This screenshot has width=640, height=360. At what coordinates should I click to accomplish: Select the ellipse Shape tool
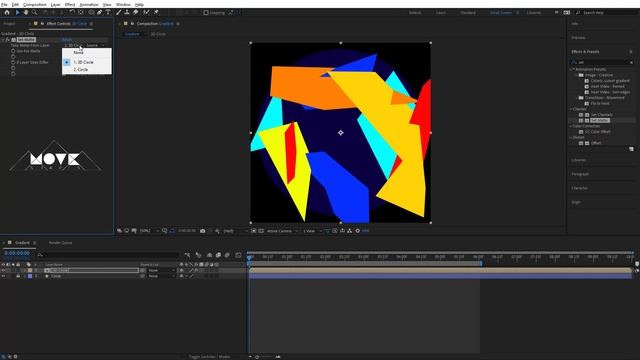click(91, 13)
